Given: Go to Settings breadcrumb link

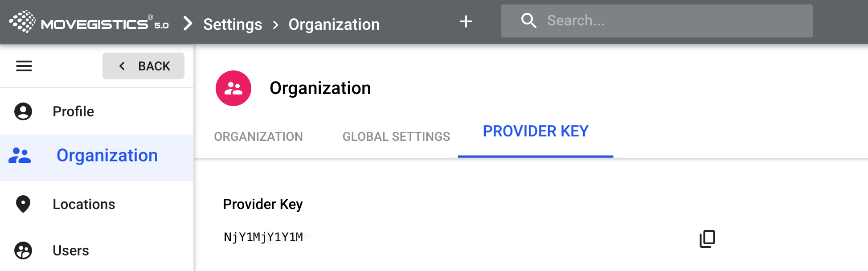Looking at the screenshot, I should [x=233, y=25].
